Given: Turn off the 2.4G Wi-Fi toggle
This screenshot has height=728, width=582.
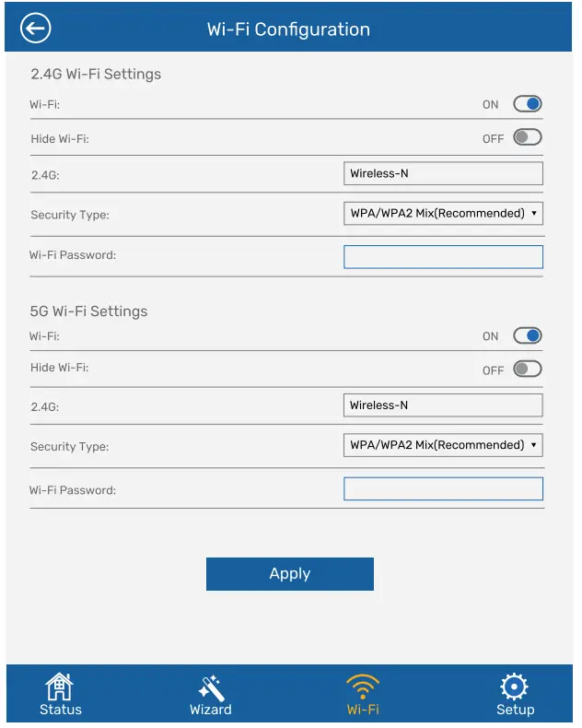Looking at the screenshot, I should (x=528, y=104).
